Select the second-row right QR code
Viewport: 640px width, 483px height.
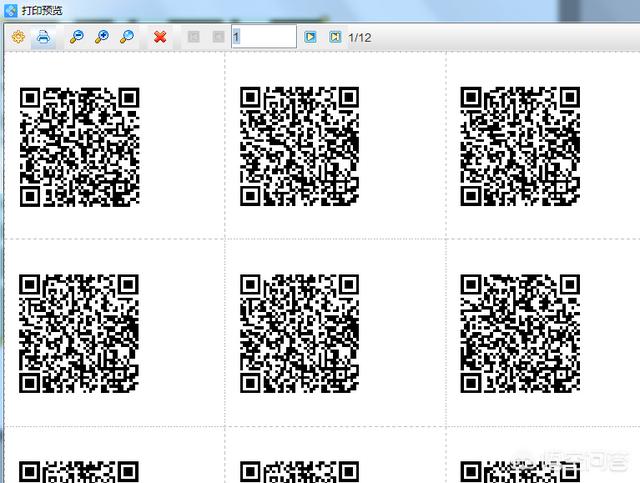(x=519, y=334)
